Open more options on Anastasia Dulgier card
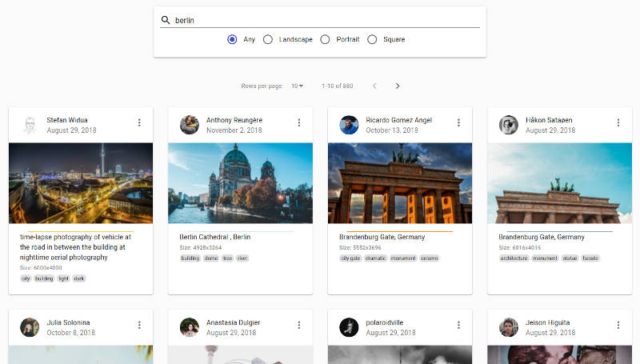640x364 pixels. click(x=298, y=325)
